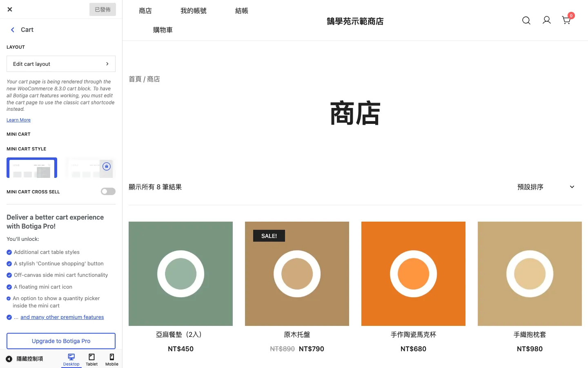The image size is (588, 368).
Task: Open the 原木托盤 product image
Action: [297, 274]
